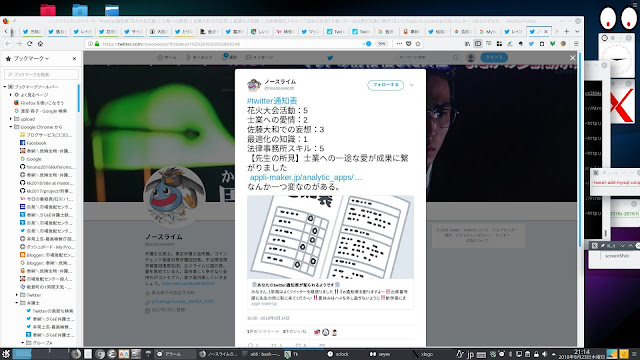Switch to the MyS... tab

click(x=487, y=31)
